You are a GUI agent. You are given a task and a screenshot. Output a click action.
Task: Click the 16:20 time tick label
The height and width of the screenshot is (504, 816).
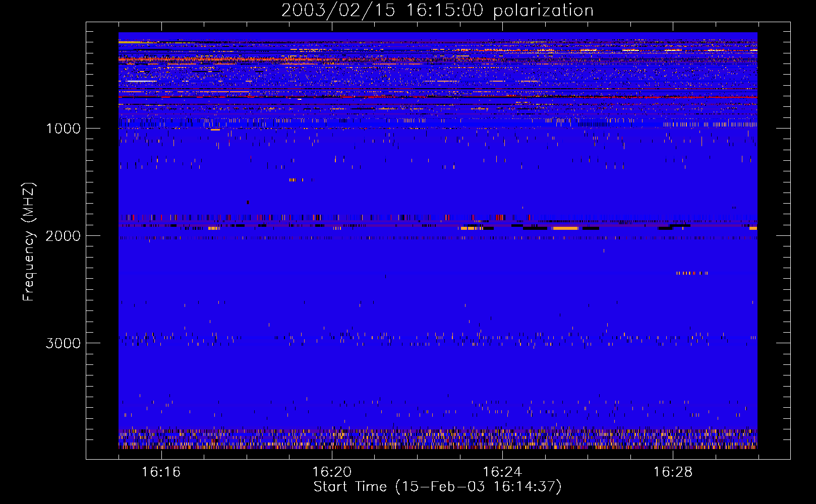[331, 472]
